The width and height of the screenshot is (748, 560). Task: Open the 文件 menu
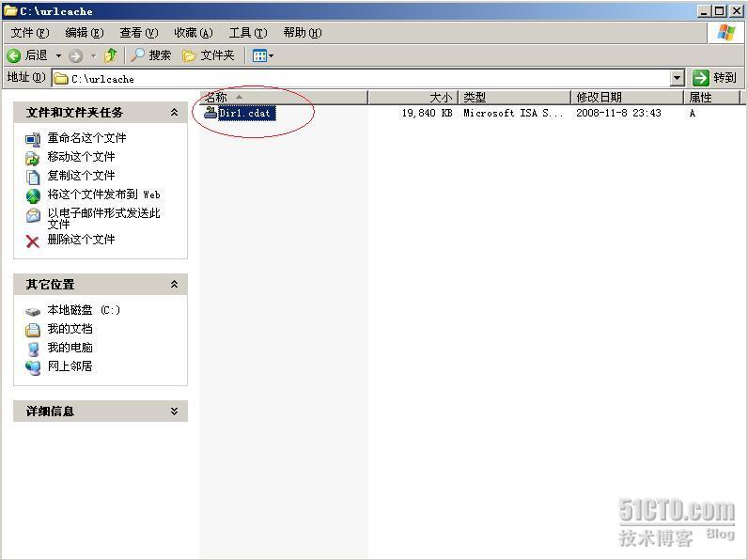tap(30, 33)
